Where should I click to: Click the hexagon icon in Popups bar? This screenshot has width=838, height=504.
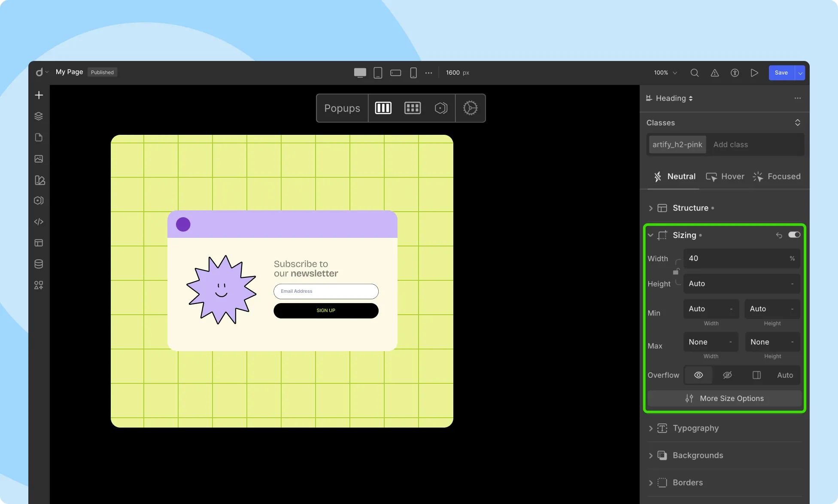(x=441, y=108)
